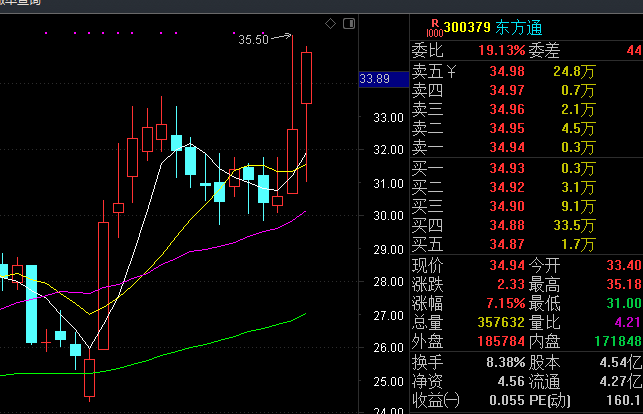Click the 收益(一) value 0.055

pyautogui.click(x=507, y=400)
